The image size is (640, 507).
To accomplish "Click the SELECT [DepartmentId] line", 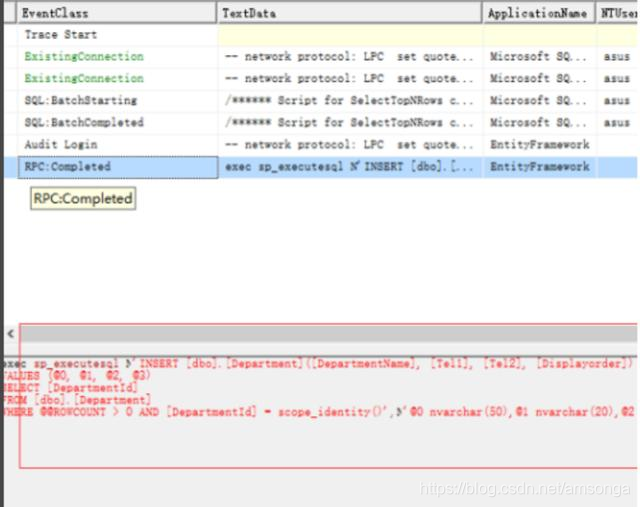I will coord(70,387).
